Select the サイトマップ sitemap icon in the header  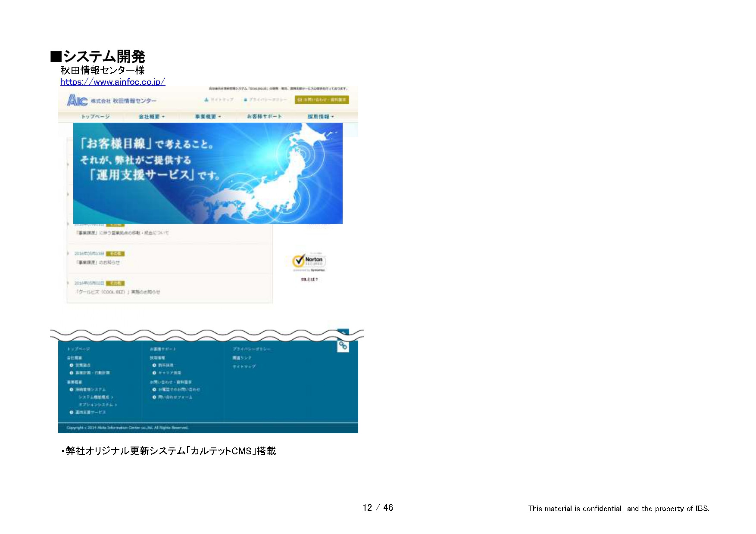tap(206, 100)
